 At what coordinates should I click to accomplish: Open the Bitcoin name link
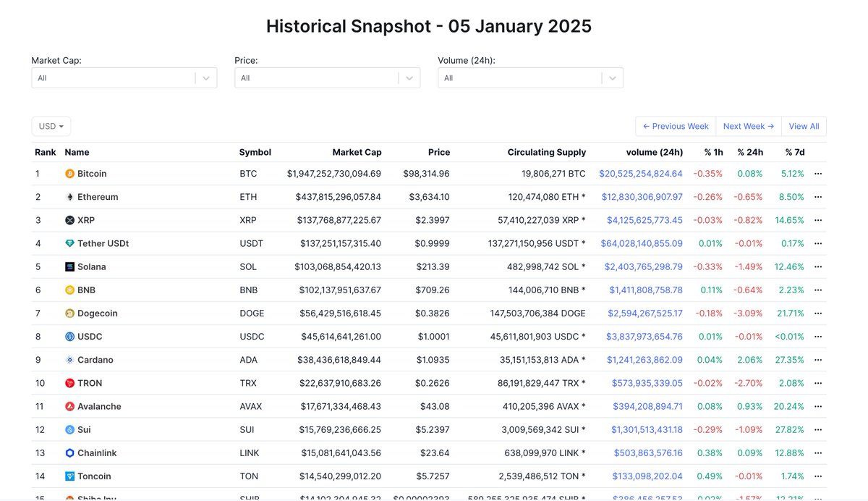coord(92,174)
